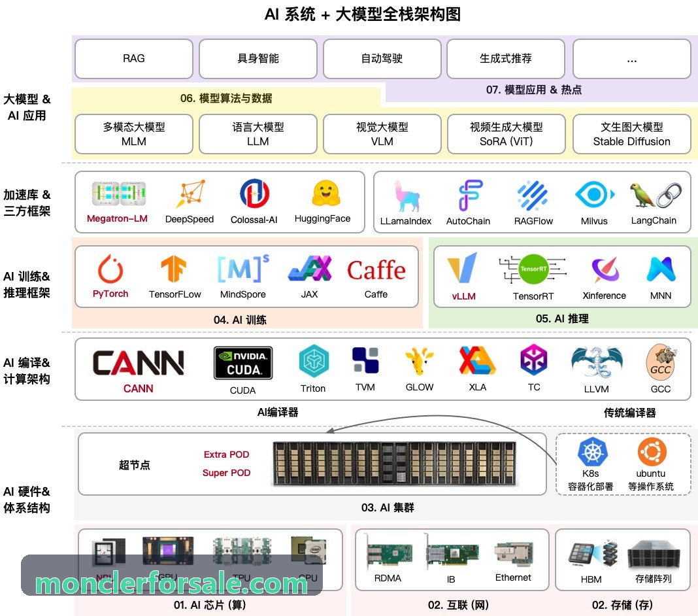Click the "05. AI 推理" label
This screenshot has height=616, width=698.
pyautogui.click(x=562, y=318)
